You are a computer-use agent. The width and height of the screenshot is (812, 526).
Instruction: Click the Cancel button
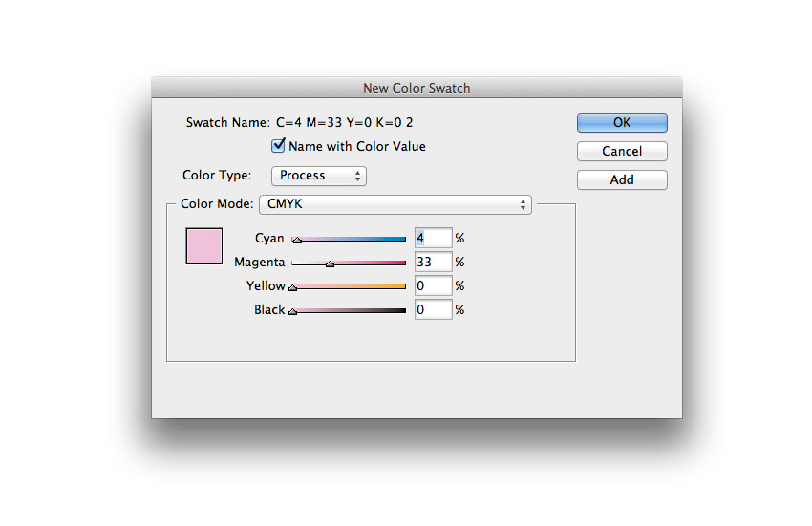(x=622, y=151)
